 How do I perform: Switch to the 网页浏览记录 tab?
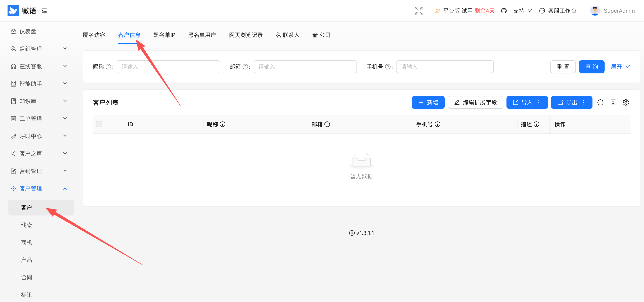point(246,35)
